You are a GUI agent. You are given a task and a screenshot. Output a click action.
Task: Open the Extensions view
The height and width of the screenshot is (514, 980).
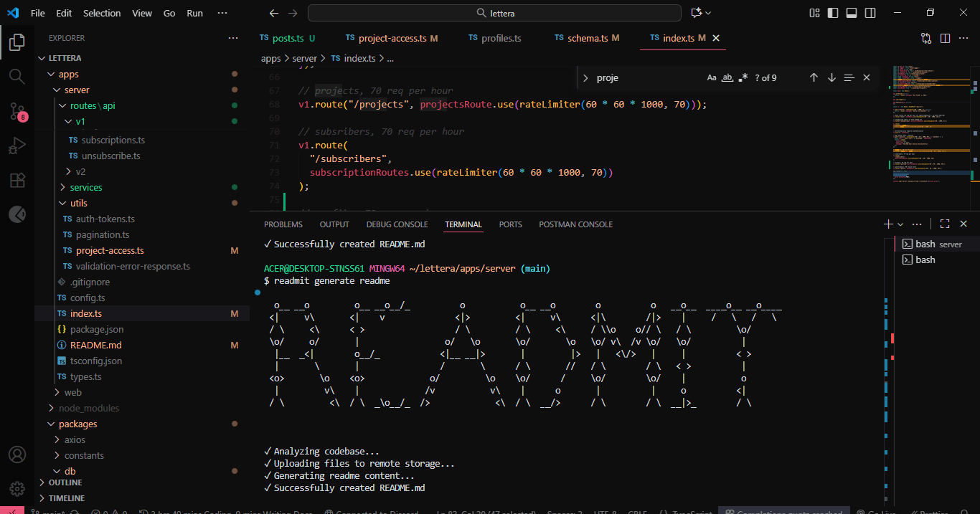pos(17,180)
